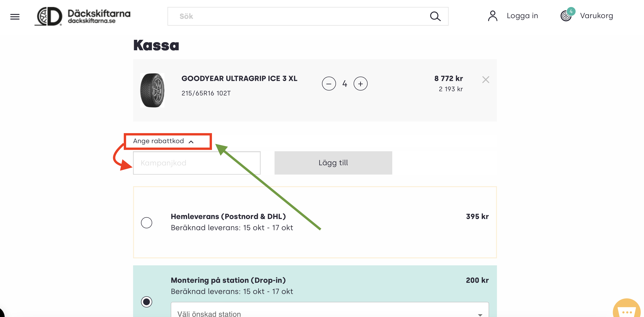644x317 pixels.
Task: Remove Goodyear tire from cart
Action: tap(486, 80)
